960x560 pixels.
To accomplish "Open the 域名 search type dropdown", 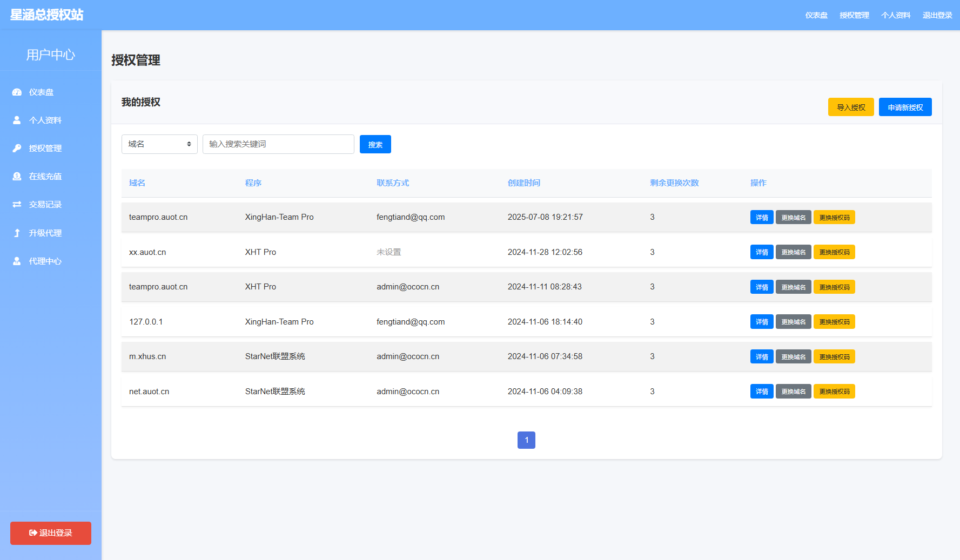I will pyautogui.click(x=159, y=144).
